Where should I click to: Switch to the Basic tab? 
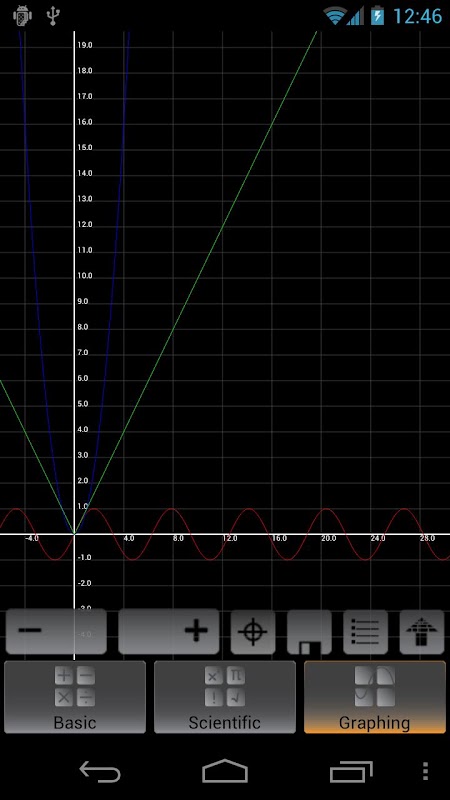pyautogui.click(x=75, y=697)
